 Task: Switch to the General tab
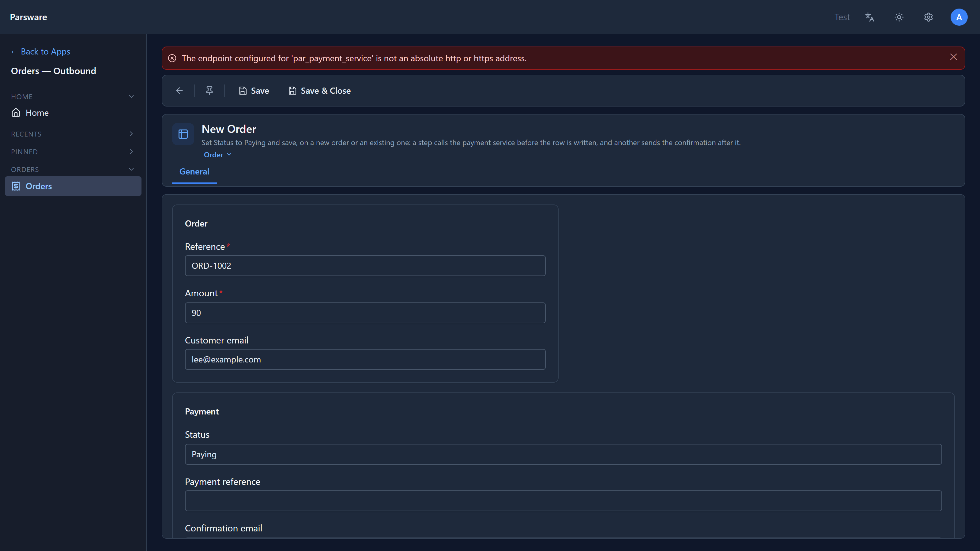(194, 171)
